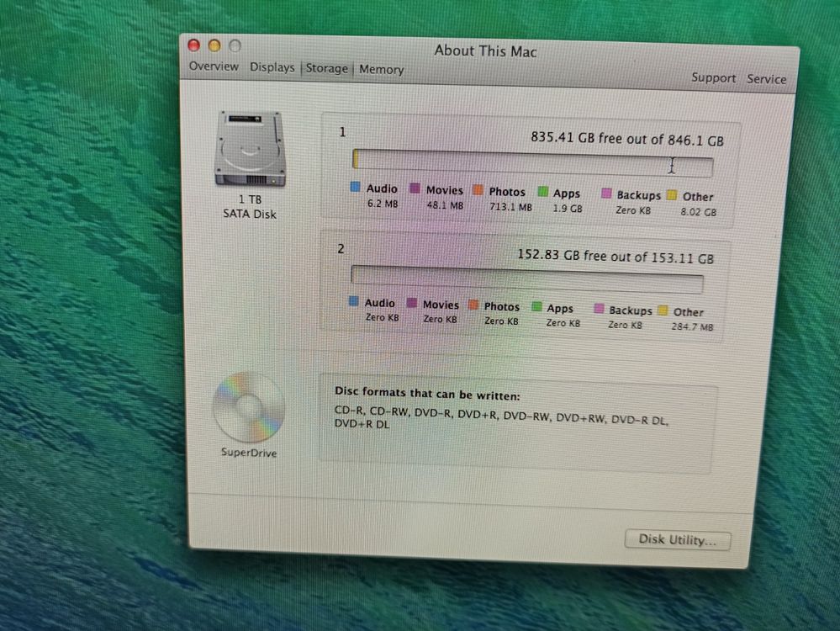Open the Memory tab
This screenshot has height=631, width=840.
pos(380,70)
